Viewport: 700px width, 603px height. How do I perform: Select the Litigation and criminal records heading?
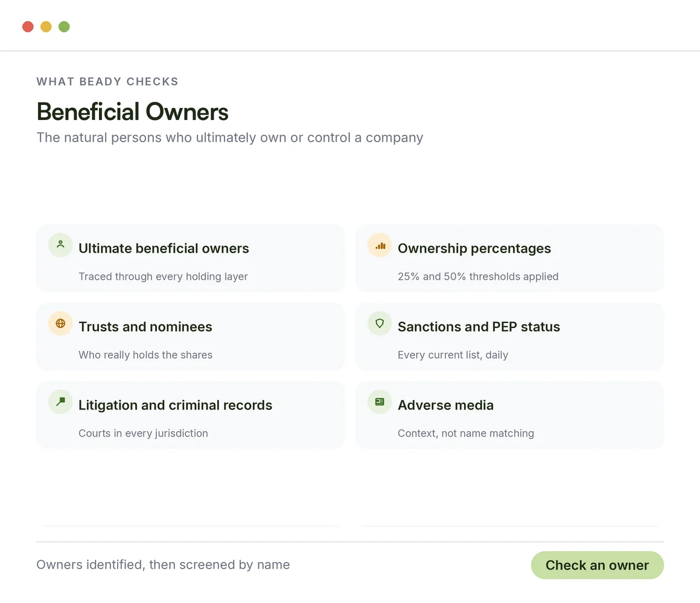click(176, 405)
